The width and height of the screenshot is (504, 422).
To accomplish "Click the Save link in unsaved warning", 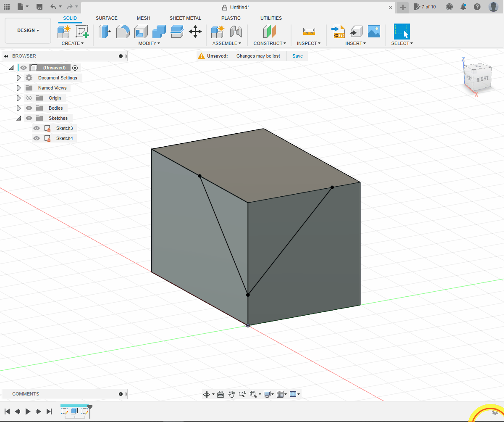I will click(297, 56).
